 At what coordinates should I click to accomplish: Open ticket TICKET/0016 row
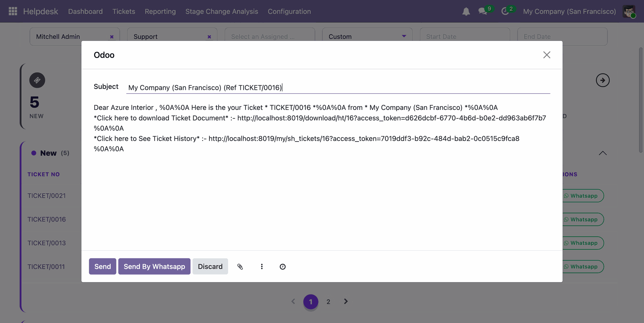click(x=47, y=219)
